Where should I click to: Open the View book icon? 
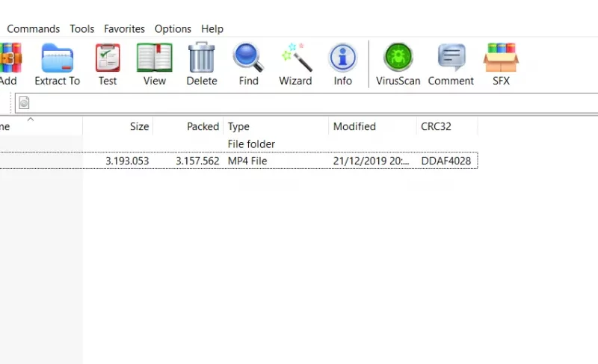(x=155, y=58)
